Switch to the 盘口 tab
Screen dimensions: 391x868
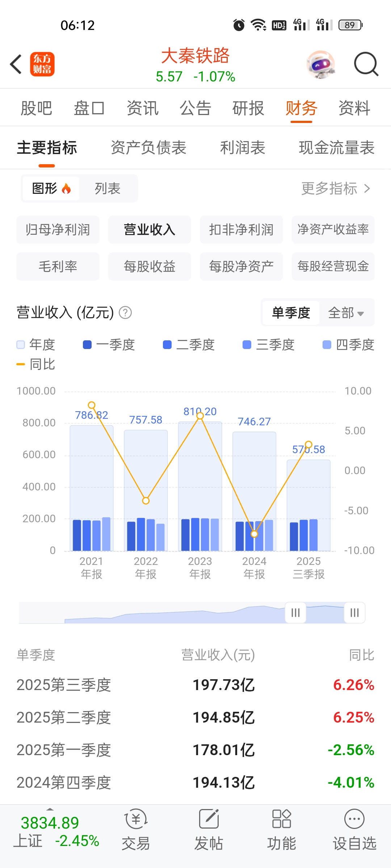pyautogui.click(x=89, y=108)
